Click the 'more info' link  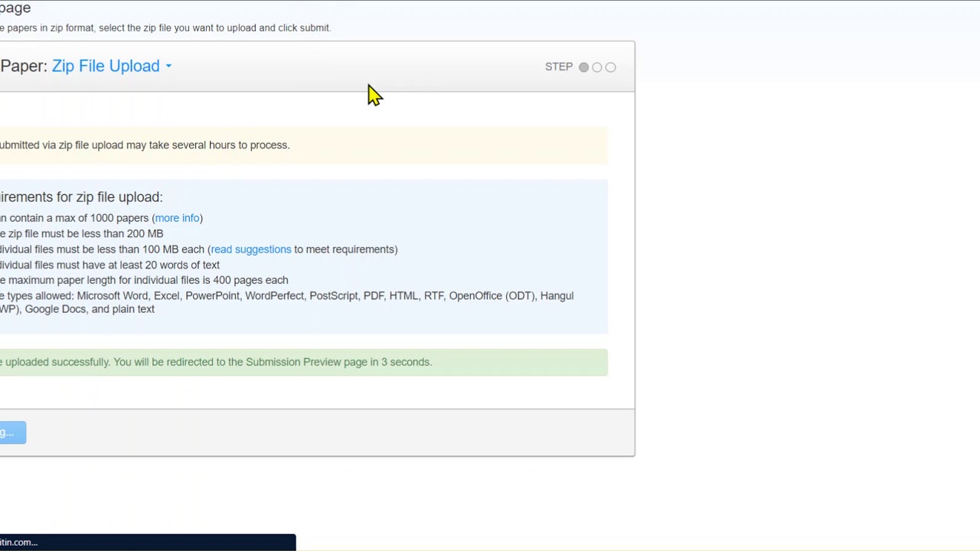point(177,218)
